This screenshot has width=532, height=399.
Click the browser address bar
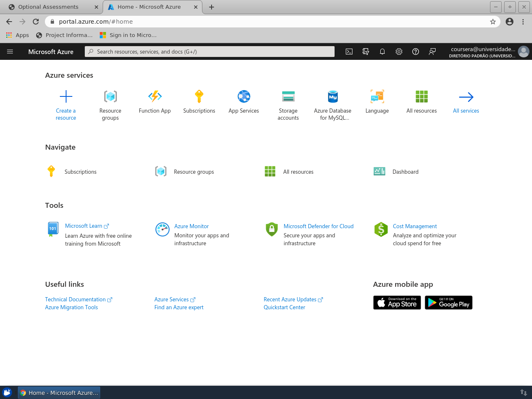point(272,22)
